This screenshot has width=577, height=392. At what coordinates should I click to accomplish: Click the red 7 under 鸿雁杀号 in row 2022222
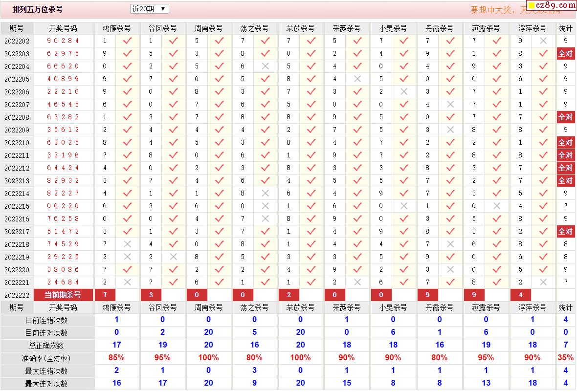click(x=105, y=295)
